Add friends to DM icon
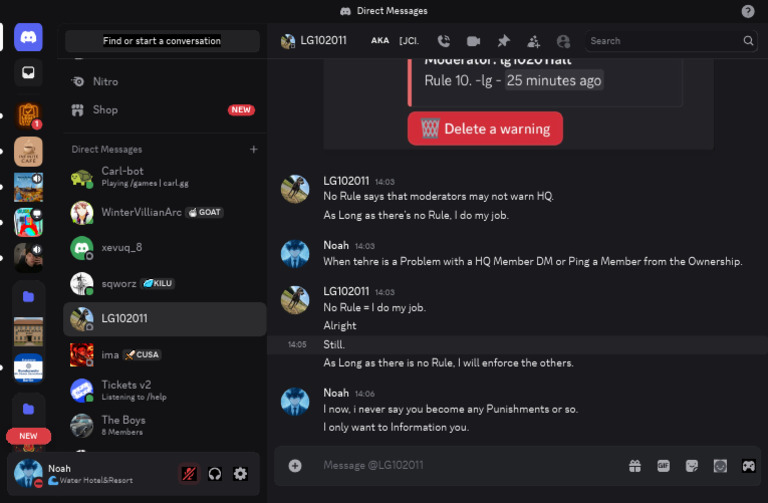768x503 pixels. (x=533, y=41)
